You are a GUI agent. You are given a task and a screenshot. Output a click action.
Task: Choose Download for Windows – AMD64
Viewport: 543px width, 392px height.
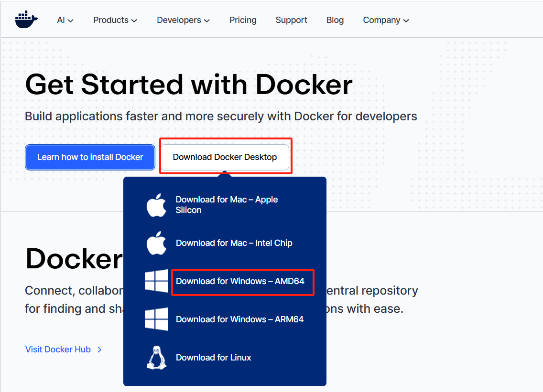tap(240, 281)
